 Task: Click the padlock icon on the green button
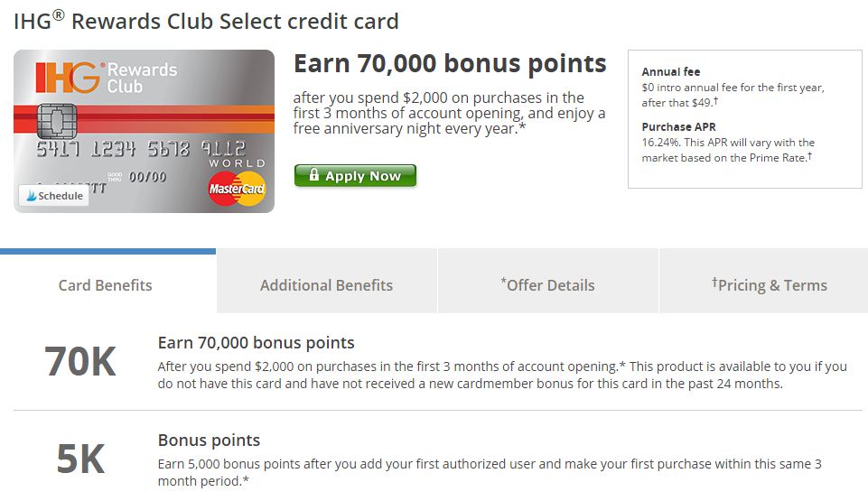coord(313,176)
